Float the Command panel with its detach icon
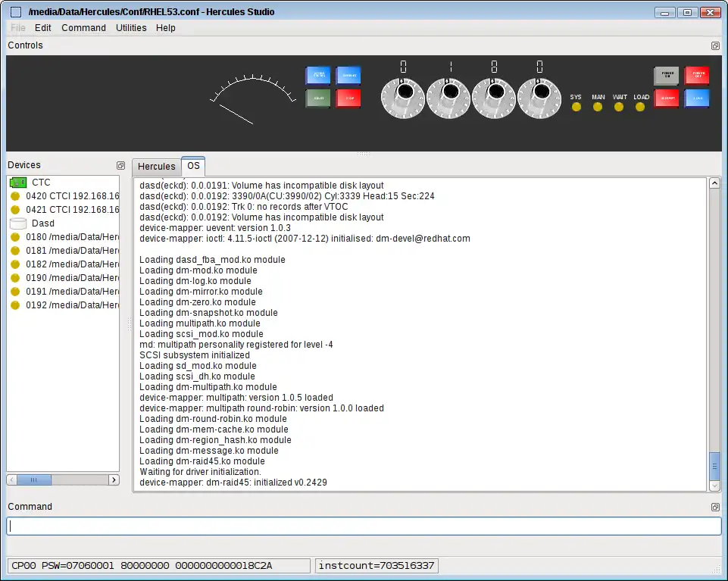Viewport: 728px width, 581px height. click(715, 508)
